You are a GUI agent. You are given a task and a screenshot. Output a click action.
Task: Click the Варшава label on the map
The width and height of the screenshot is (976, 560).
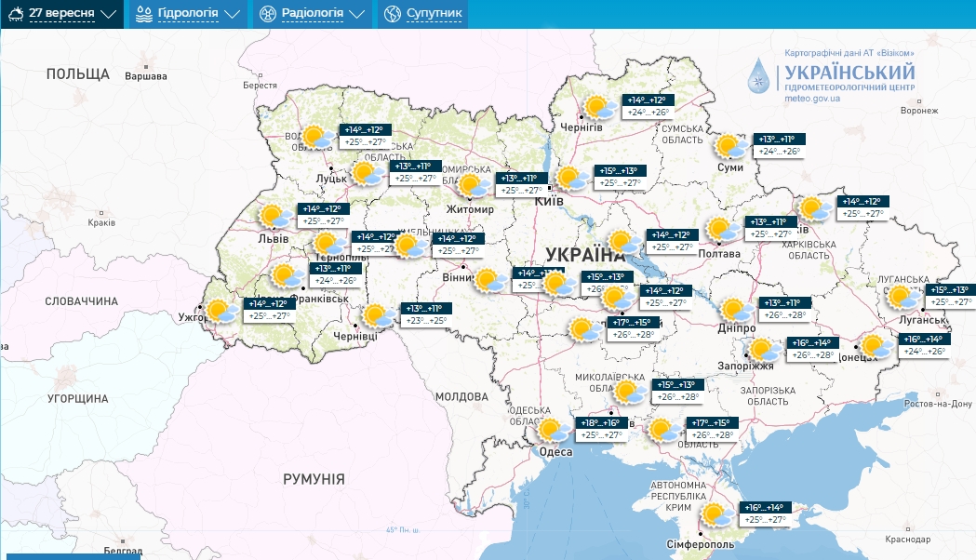coord(146,76)
